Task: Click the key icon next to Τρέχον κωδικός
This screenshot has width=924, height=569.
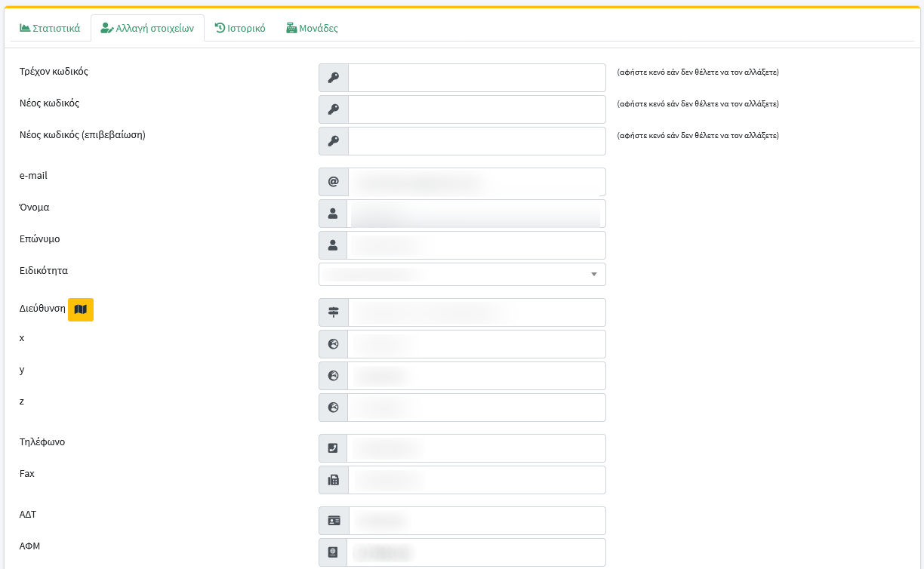Action: coord(334,78)
